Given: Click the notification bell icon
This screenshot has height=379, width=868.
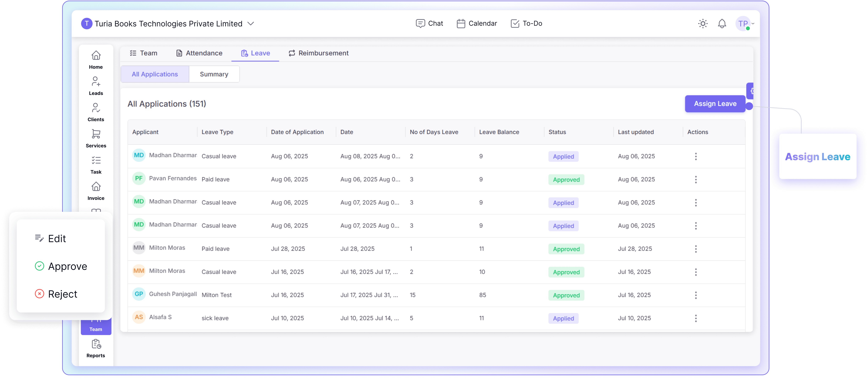Looking at the screenshot, I should pyautogui.click(x=722, y=24).
